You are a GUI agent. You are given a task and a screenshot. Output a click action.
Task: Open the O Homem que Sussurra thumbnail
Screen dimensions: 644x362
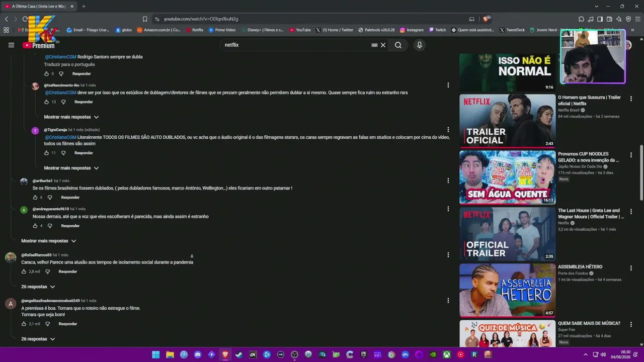pos(507,121)
